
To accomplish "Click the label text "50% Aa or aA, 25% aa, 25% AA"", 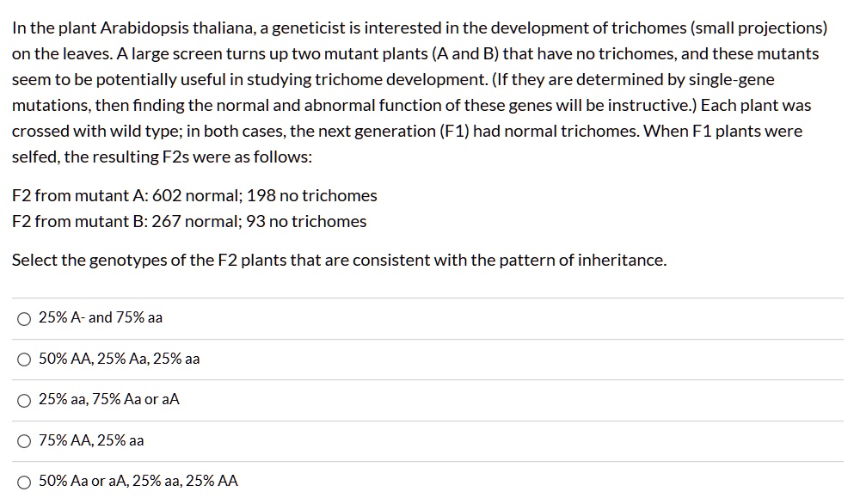I will 138,481.
